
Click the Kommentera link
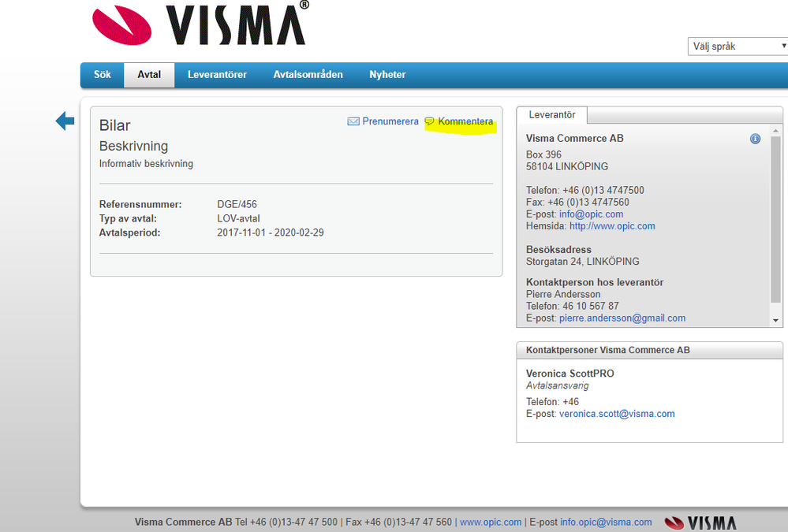pyautogui.click(x=465, y=121)
